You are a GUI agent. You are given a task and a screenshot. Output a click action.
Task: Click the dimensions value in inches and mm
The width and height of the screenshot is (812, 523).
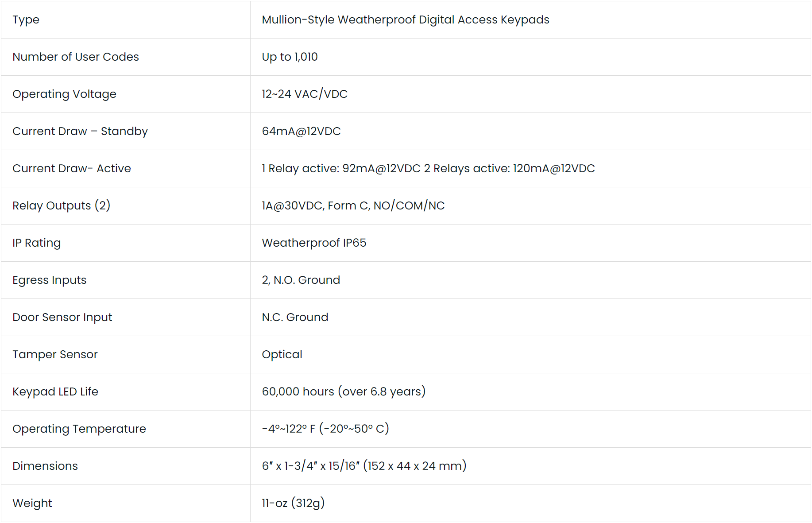coord(364,466)
